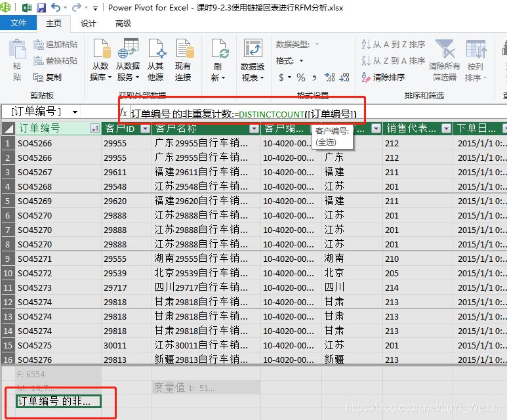Image resolution: width=507 pixels, height=420 pixels.
Task: Click the Undo arrow icon
Action: [56, 7]
